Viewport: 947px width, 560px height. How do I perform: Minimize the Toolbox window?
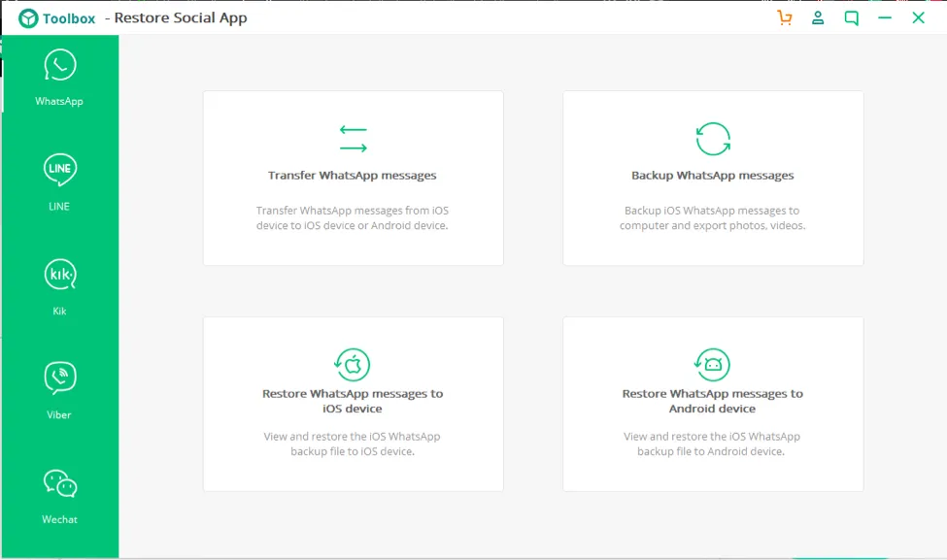[x=885, y=17]
